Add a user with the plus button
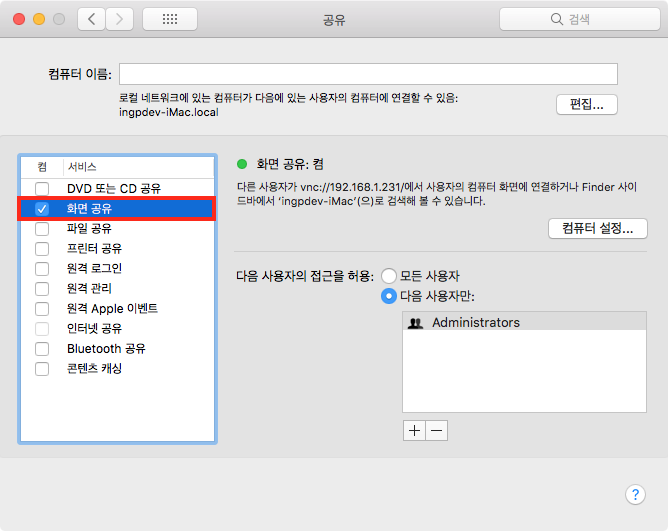668x531 pixels. pyautogui.click(x=414, y=430)
